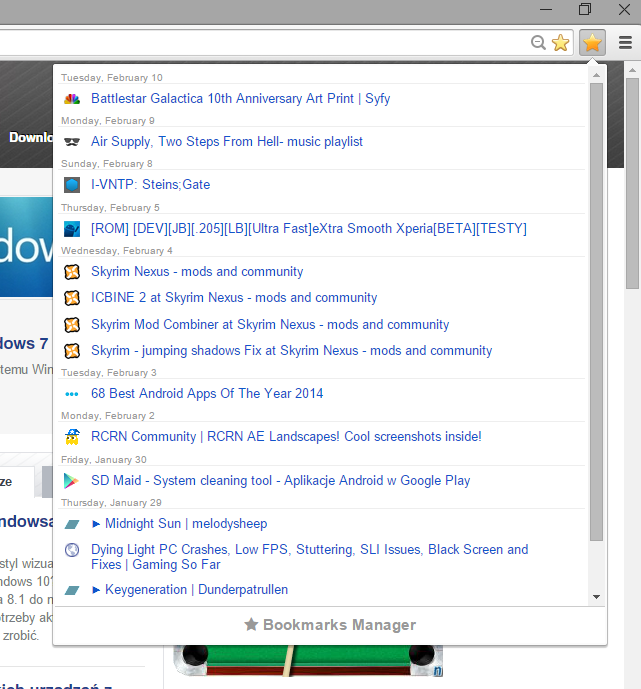Click the Sunday, February 8 date header

[107, 164]
